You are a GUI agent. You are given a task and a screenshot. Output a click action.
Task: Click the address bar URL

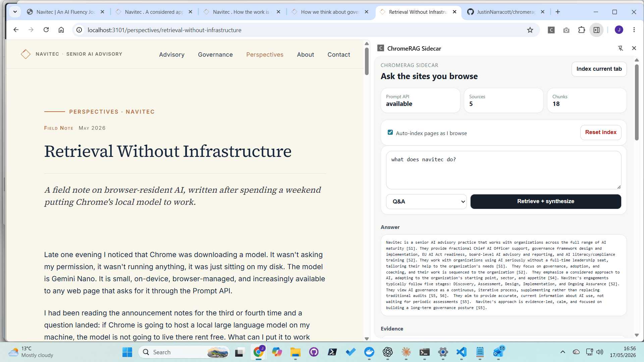[164, 30]
